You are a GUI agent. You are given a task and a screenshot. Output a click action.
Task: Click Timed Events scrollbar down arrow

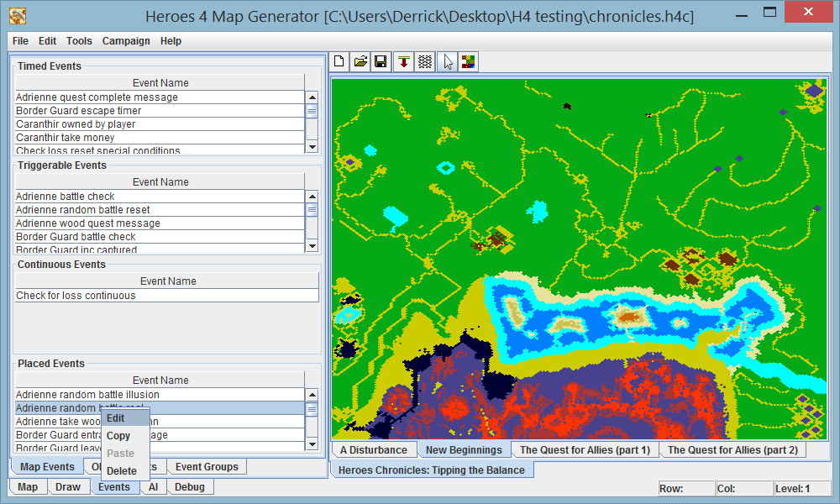[x=312, y=146]
